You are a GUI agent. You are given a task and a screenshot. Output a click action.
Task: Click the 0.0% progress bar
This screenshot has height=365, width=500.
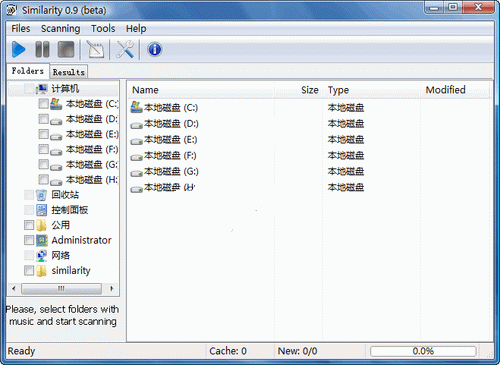click(423, 351)
